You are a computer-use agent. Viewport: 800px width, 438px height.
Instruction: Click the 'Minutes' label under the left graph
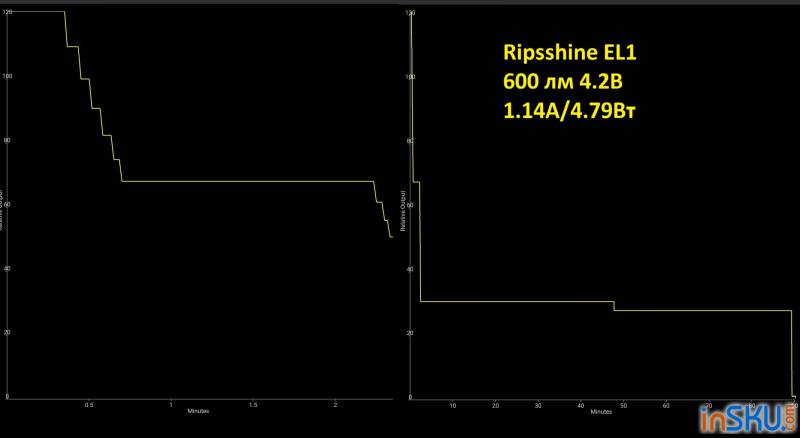(x=198, y=411)
